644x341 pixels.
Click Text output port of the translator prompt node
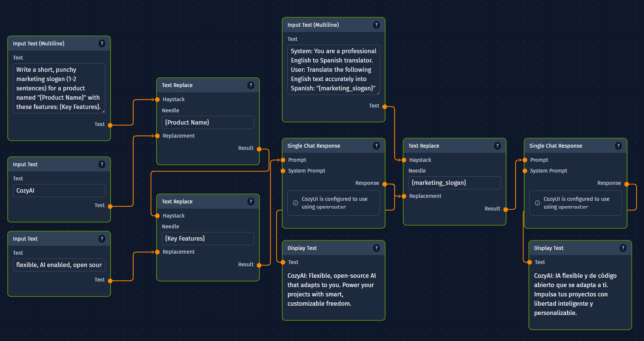385,107
